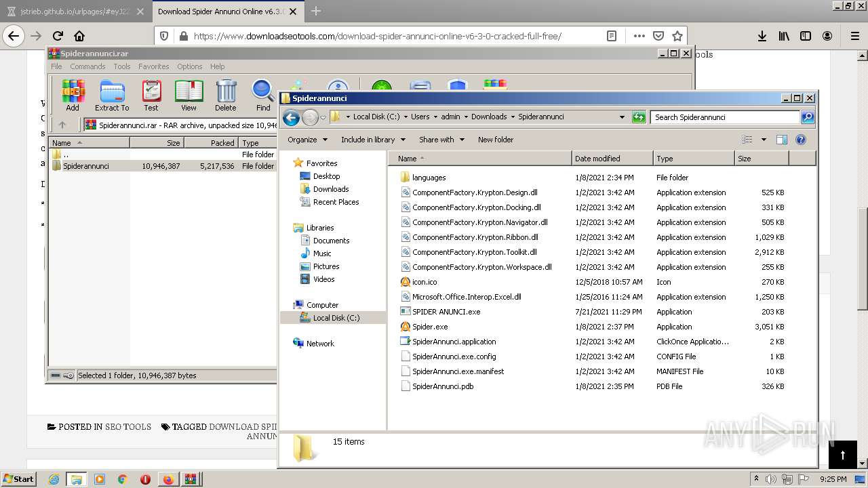Click the Explorer Back arrow button

292,117
